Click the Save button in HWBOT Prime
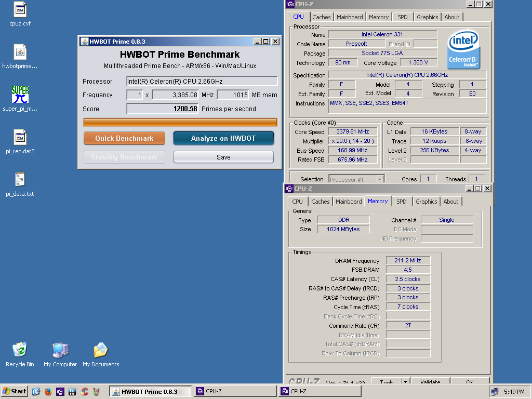The height and width of the screenshot is (399, 532). (x=223, y=157)
